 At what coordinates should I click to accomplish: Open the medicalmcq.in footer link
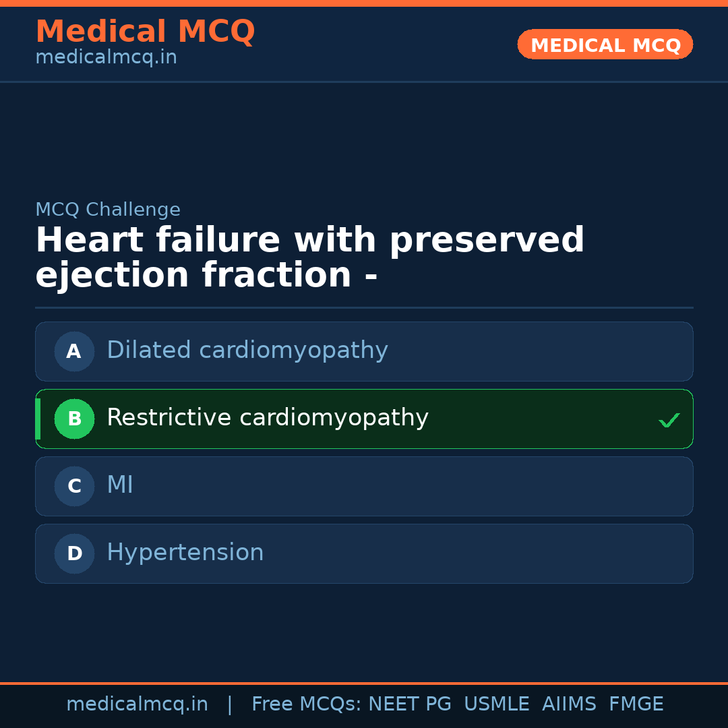tap(137, 704)
